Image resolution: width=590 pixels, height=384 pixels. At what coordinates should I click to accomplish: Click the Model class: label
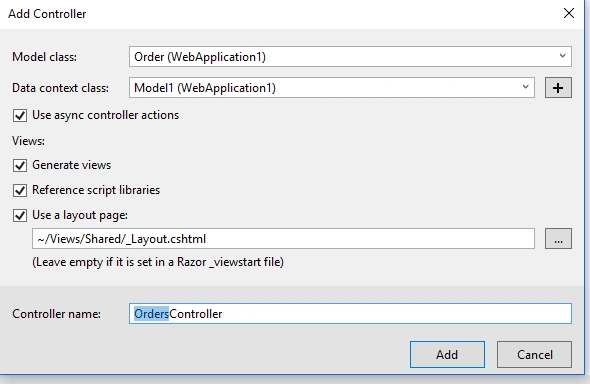pos(44,57)
